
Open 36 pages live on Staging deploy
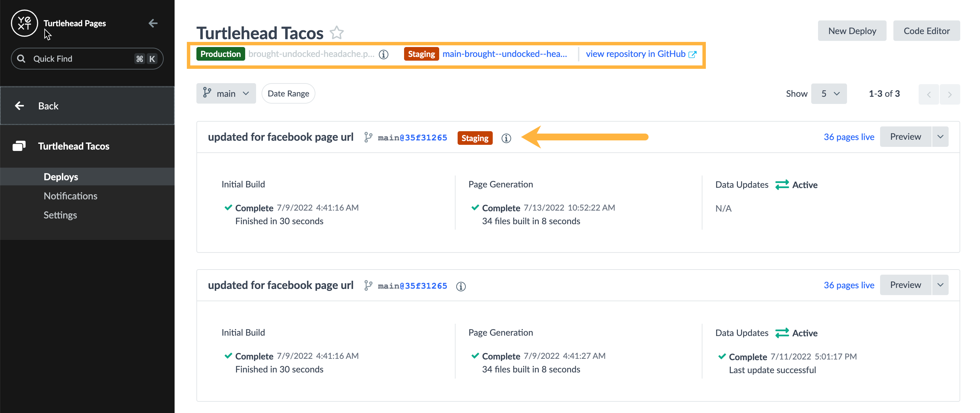coord(849,137)
